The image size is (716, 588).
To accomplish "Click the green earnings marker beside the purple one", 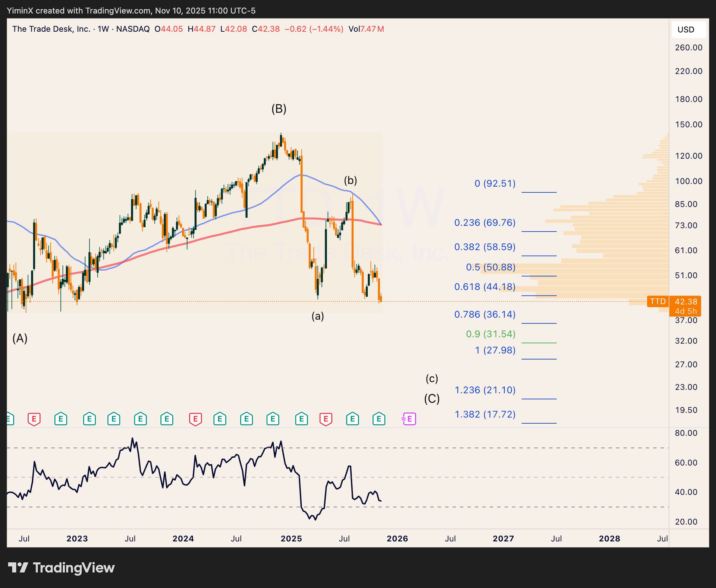I will [x=379, y=419].
